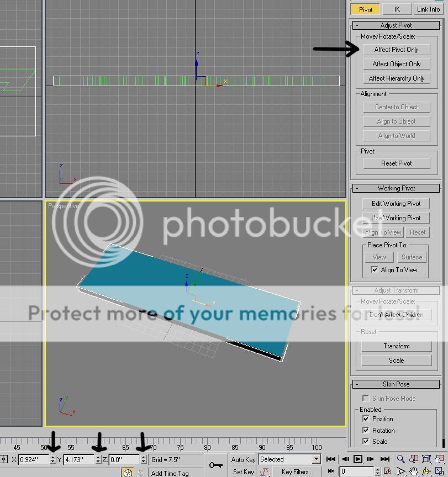Click the Zoom Extents icon
Image resolution: width=448 pixels, height=477 pixels.
[x=426, y=459]
